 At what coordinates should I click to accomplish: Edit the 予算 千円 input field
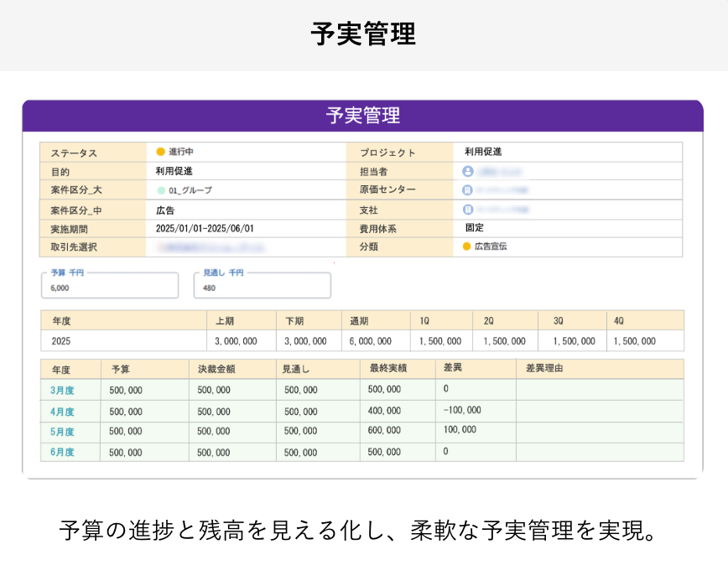[109, 288]
